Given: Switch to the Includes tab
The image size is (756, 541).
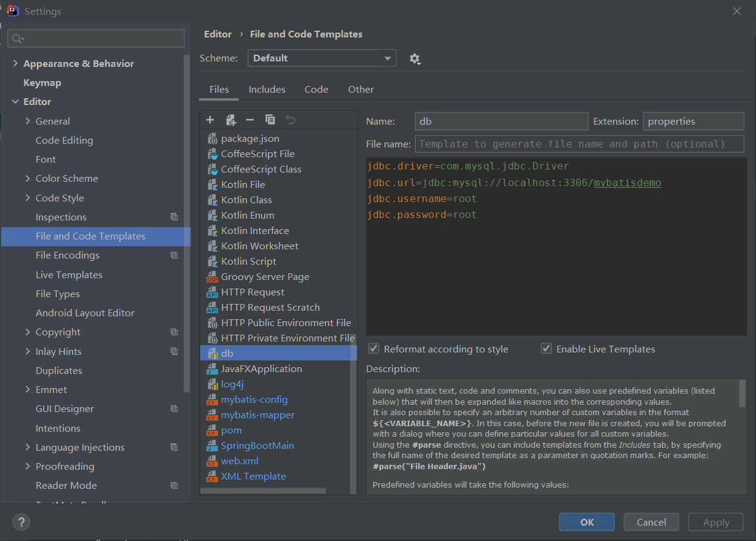Looking at the screenshot, I should [267, 89].
